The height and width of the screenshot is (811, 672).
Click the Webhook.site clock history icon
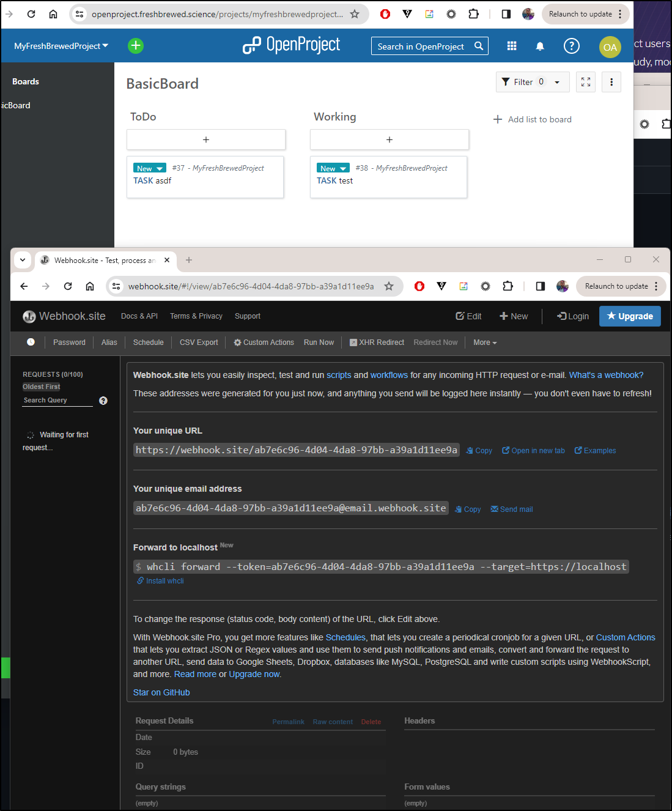[x=31, y=343]
